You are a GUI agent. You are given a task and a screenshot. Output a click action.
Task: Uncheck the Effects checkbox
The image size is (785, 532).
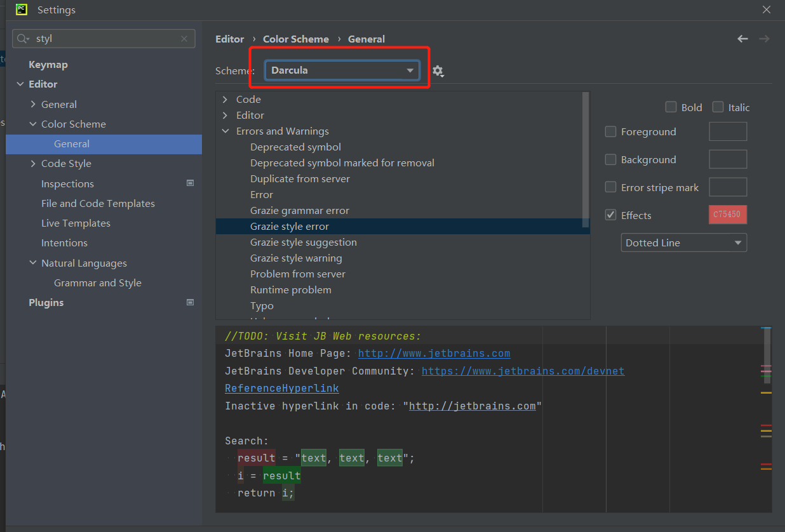(611, 215)
